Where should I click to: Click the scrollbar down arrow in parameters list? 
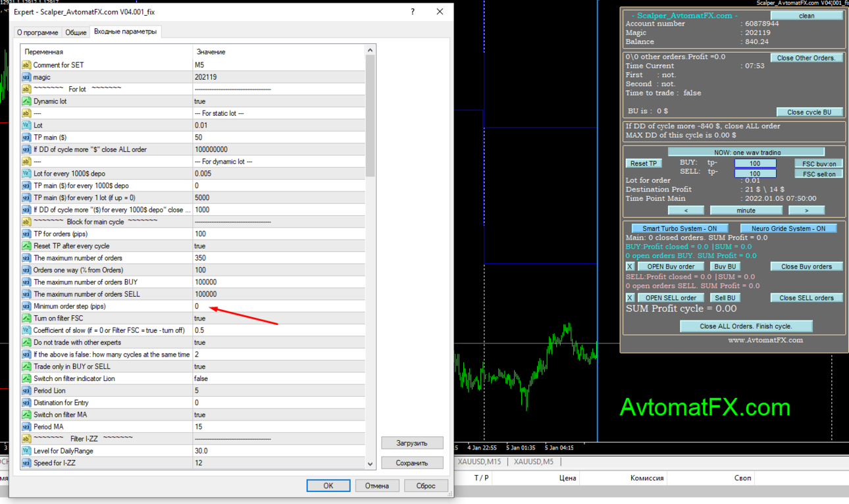pos(370,464)
